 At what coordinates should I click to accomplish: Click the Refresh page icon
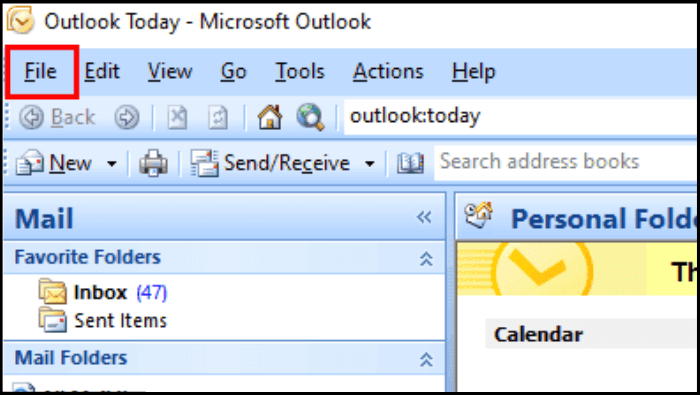tap(218, 118)
